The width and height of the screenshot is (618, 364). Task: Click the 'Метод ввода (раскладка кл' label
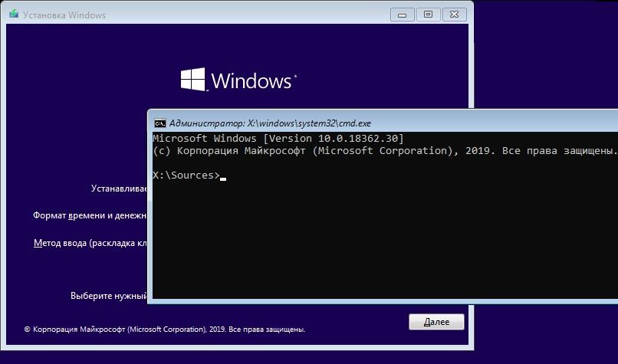tap(90, 243)
